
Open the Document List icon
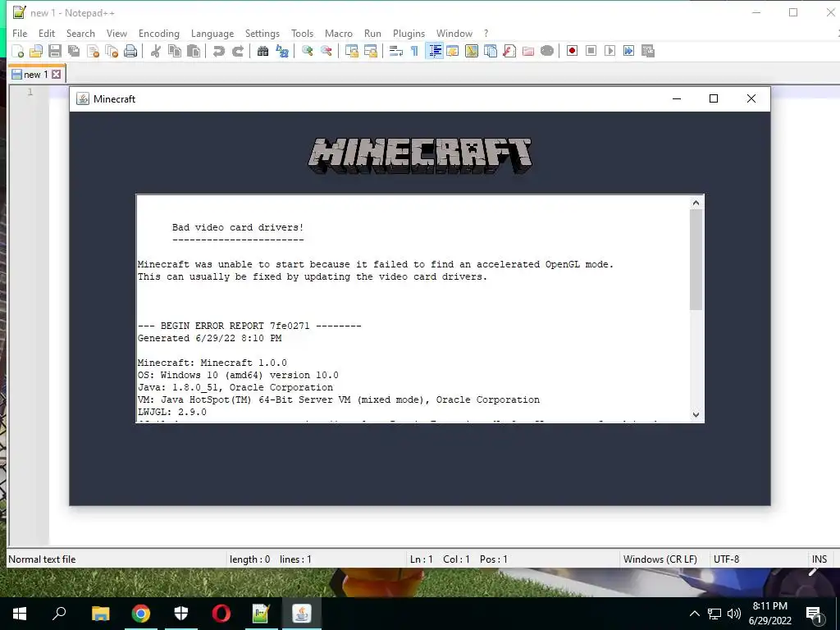tap(491, 51)
